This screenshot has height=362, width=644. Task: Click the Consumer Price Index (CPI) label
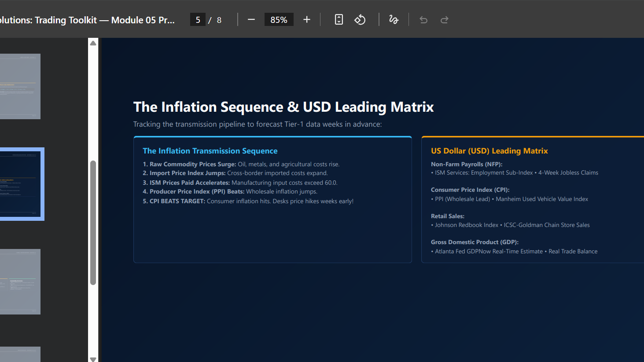click(x=470, y=190)
